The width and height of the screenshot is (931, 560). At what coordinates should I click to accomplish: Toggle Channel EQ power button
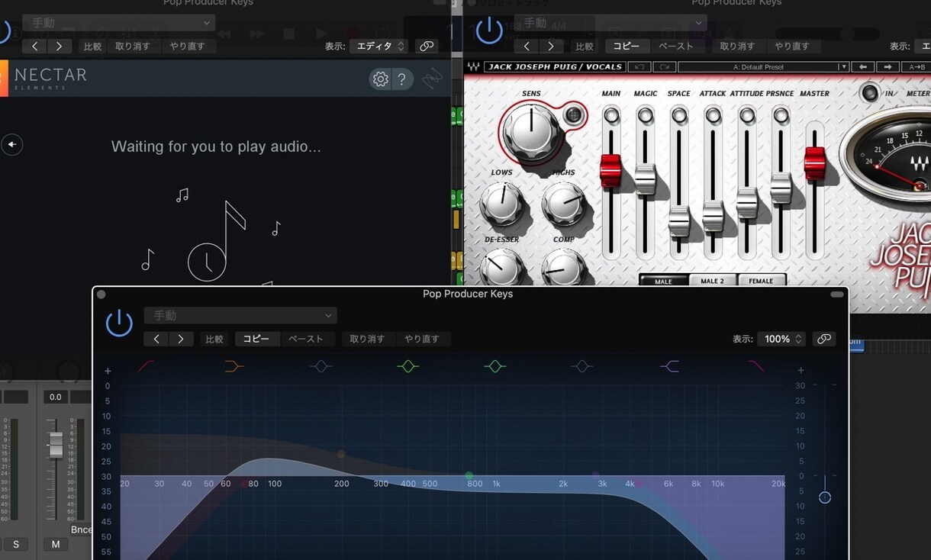tap(119, 323)
